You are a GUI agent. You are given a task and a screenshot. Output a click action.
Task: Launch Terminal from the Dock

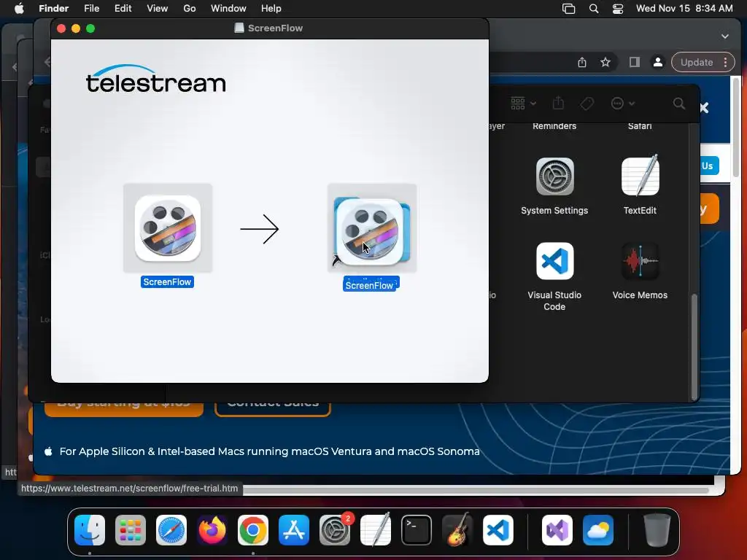pos(417,530)
